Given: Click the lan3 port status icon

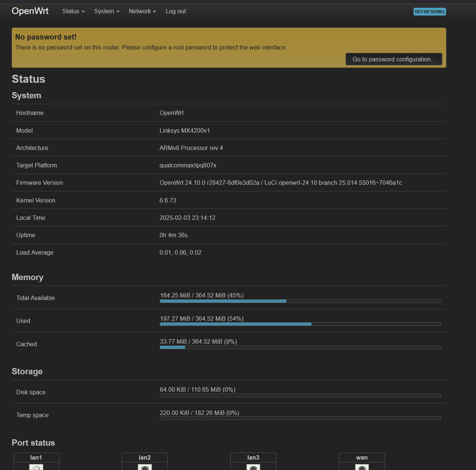Looking at the screenshot, I should pyautogui.click(x=253, y=467).
